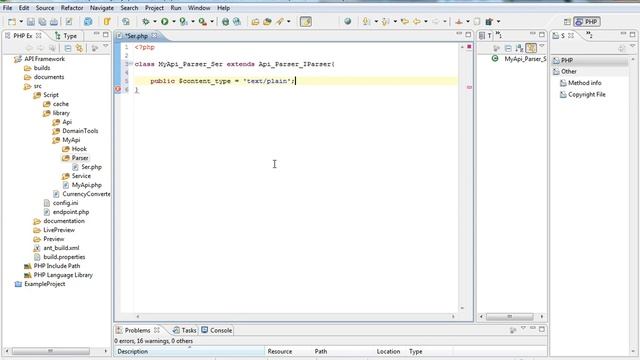Screen dimensions: 640x360
Task: Click the Back navigation arrow icon
Action: click(416, 22)
